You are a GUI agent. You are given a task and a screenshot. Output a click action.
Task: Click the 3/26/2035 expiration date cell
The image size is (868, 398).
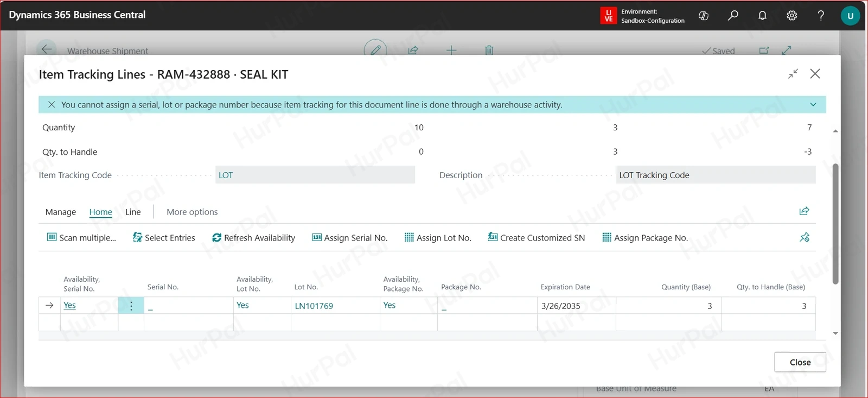pos(577,306)
